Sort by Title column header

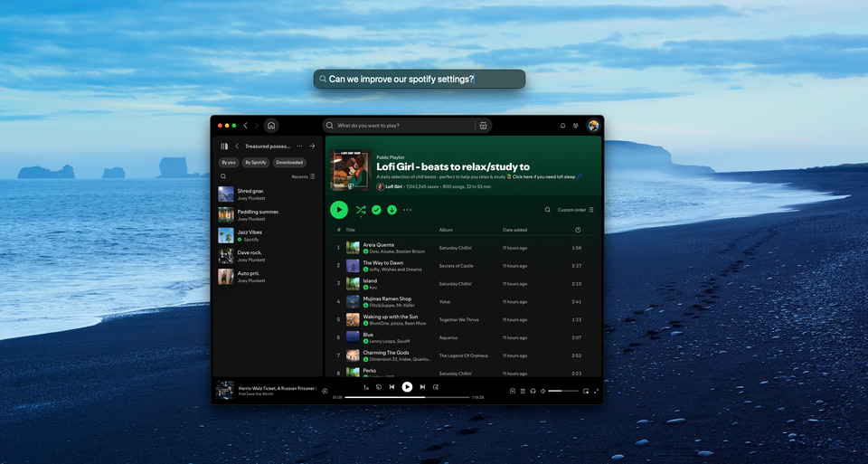point(351,230)
